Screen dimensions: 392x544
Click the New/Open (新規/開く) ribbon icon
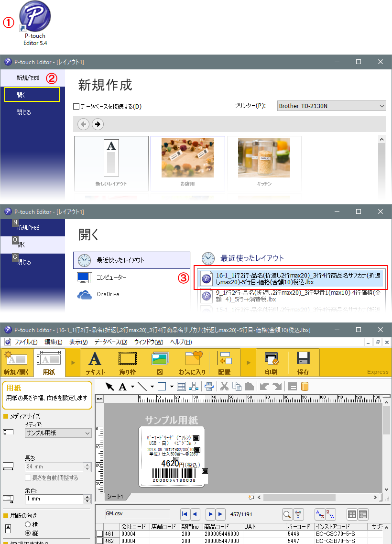coord(17,363)
